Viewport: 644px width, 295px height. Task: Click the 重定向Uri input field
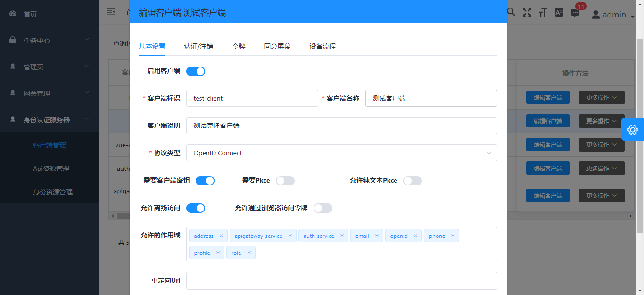[341, 281]
